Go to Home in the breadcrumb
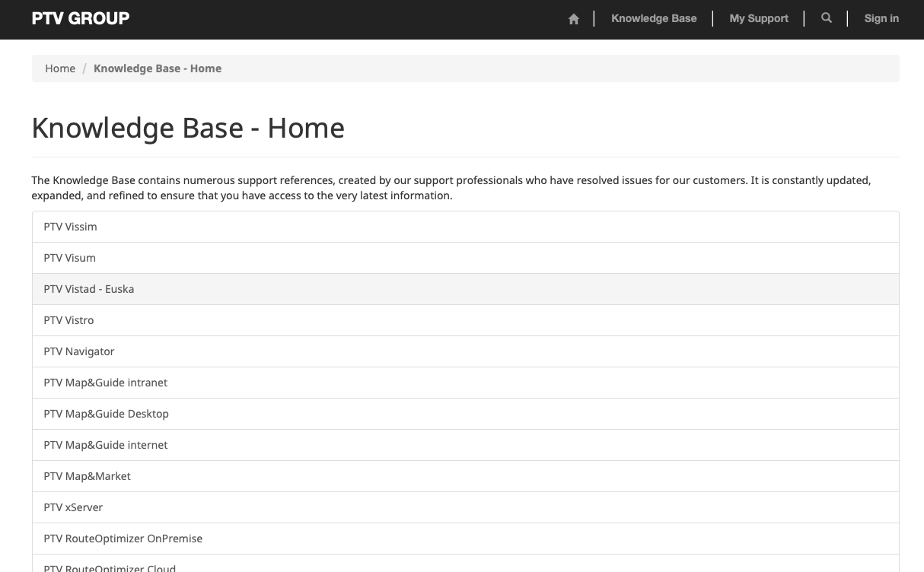This screenshot has height=572, width=924. click(60, 68)
